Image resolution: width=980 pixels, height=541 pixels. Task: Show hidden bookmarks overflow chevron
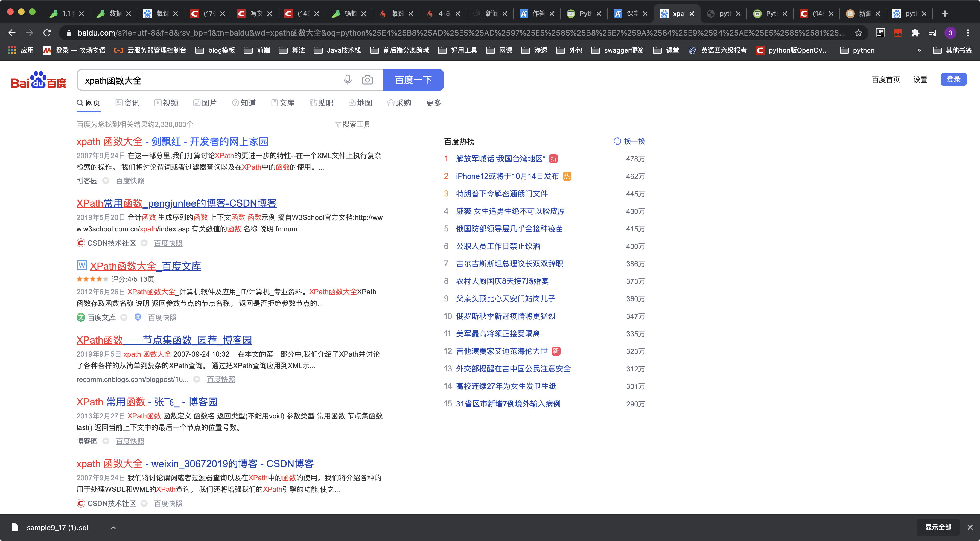919,50
